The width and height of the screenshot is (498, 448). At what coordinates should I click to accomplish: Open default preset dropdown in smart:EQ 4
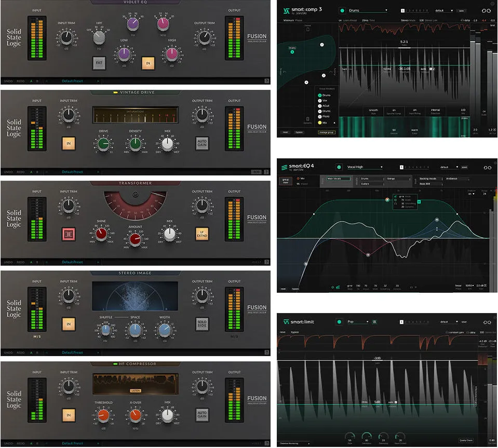[x=449, y=167]
